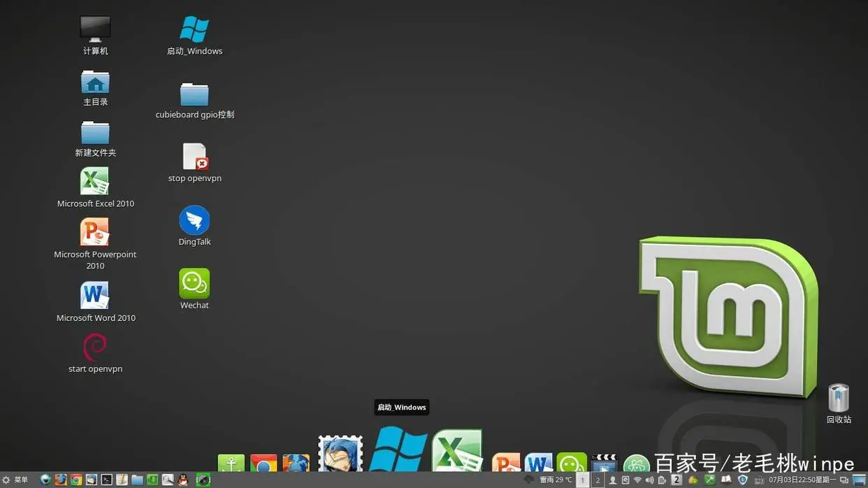Viewport: 868px width, 488px height.
Task: Click the Chrome panel launcher
Action: (76, 480)
